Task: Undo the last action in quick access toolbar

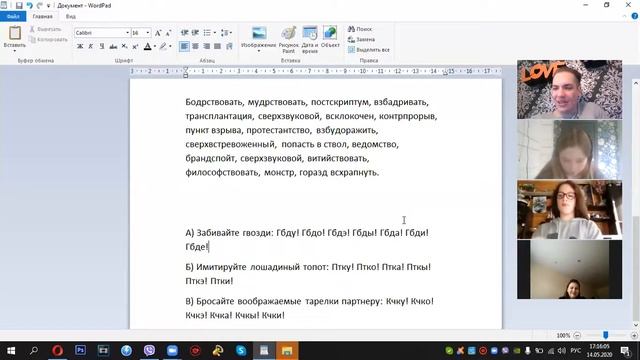Action: (29, 6)
